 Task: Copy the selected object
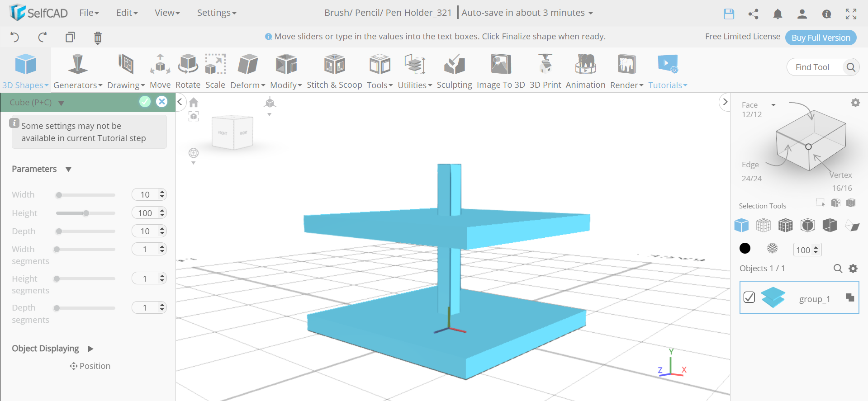click(70, 37)
